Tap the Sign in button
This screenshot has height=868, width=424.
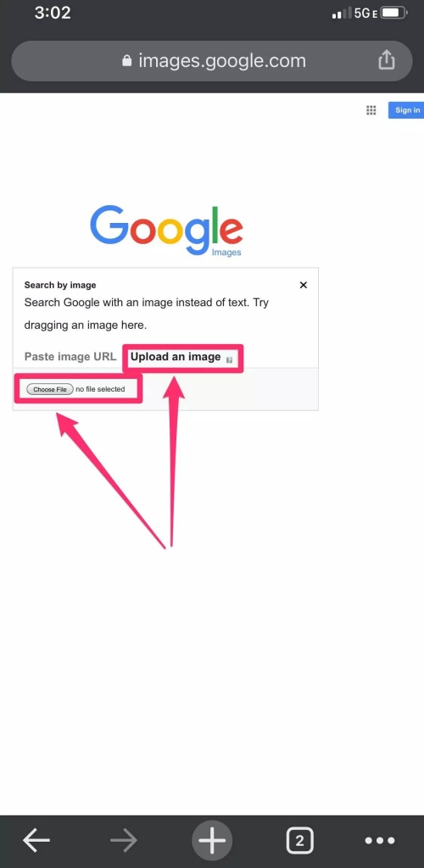click(x=406, y=110)
